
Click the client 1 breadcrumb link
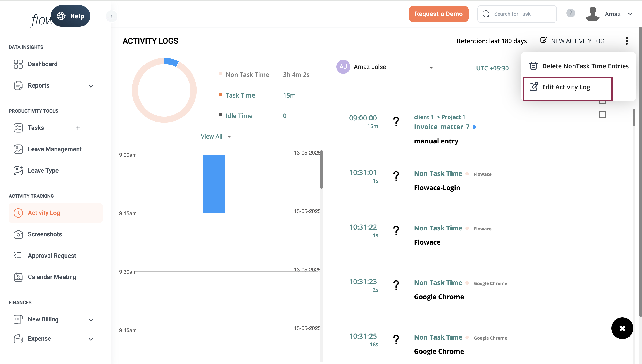[423, 117]
